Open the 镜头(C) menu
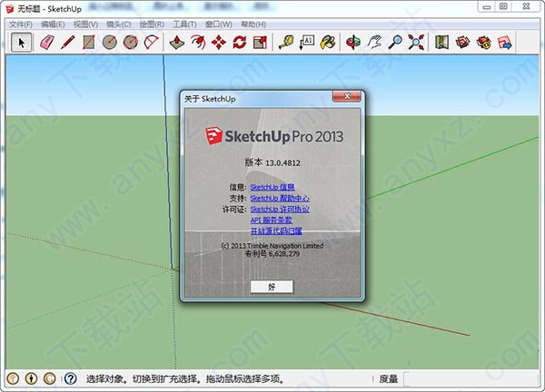 pos(118,24)
